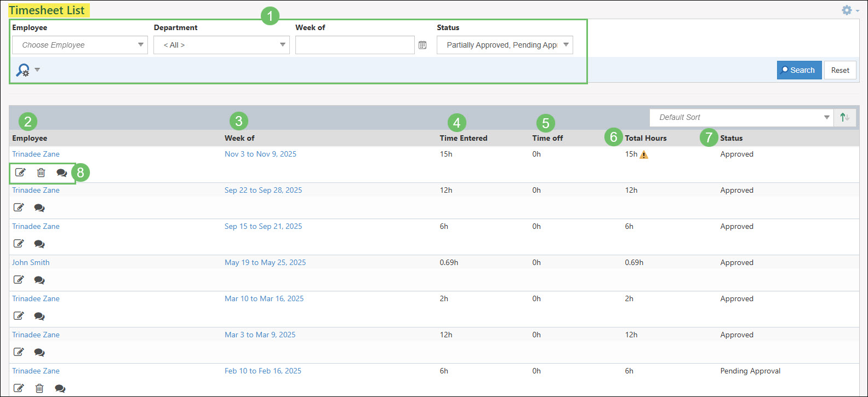
Task: Open the May 19 to May 25, 2025 week link
Action: coord(265,262)
